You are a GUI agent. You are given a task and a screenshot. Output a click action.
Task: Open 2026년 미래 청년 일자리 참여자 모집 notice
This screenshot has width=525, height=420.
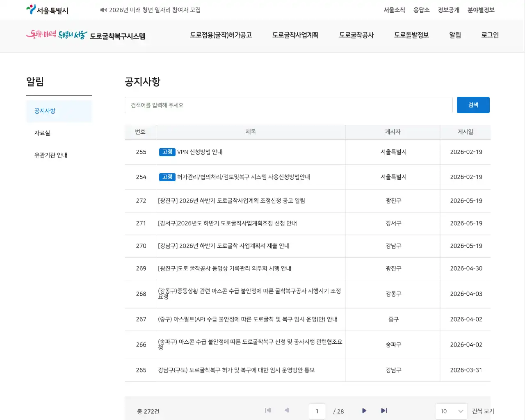155,10
